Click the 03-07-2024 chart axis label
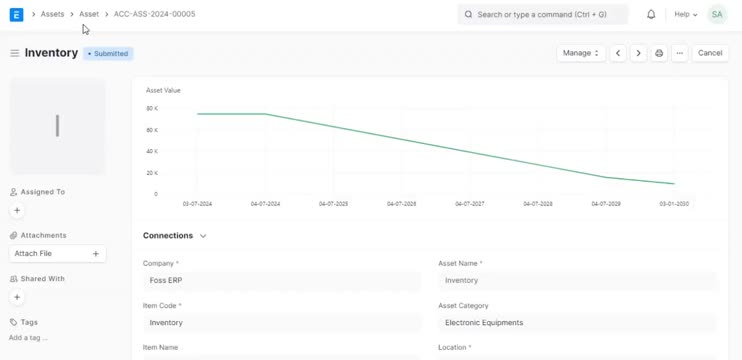 click(x=197, y=204)
